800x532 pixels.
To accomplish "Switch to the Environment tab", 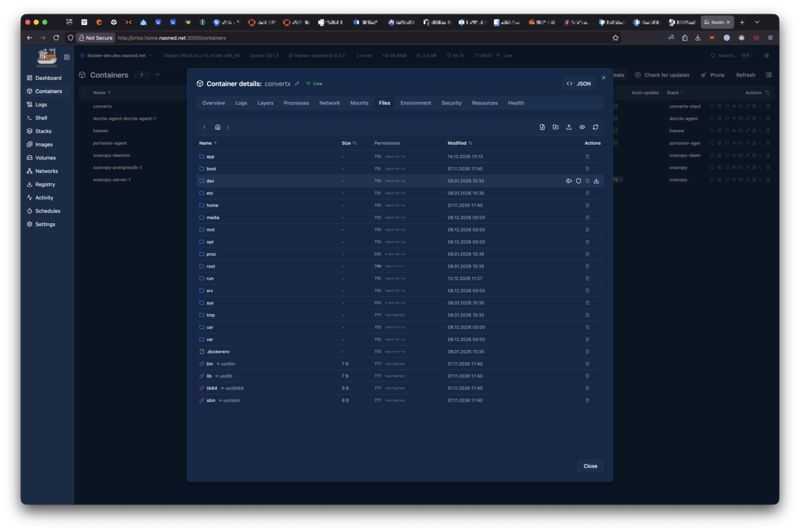I will point(416,103).
